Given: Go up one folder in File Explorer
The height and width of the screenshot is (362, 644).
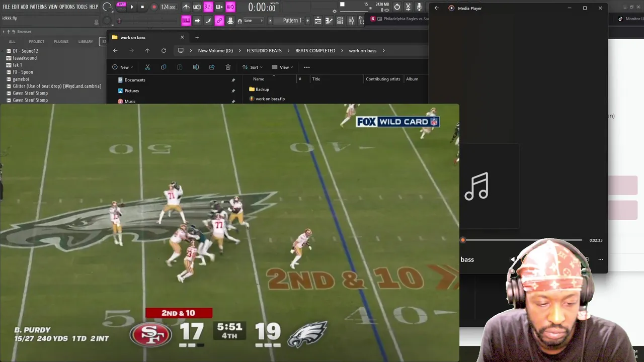Looking at the screenshot, I should point(147,50).
